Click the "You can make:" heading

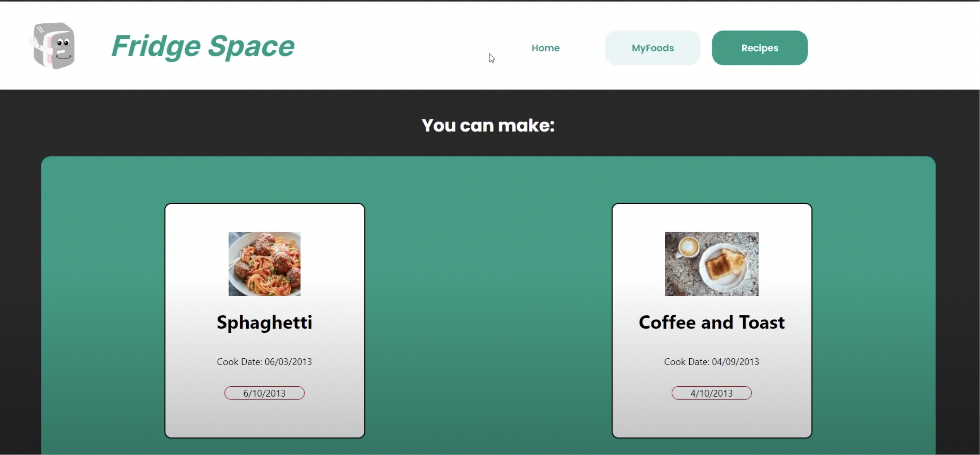coord(488,125)
